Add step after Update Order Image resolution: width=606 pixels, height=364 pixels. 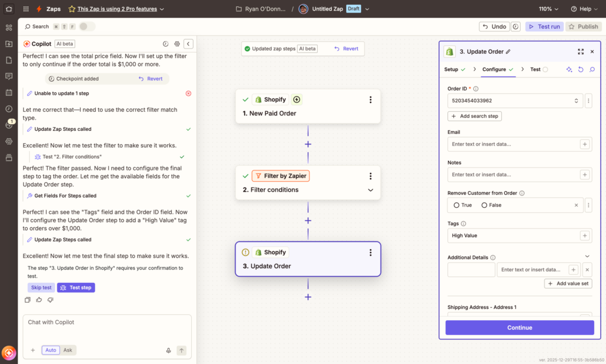308,297
